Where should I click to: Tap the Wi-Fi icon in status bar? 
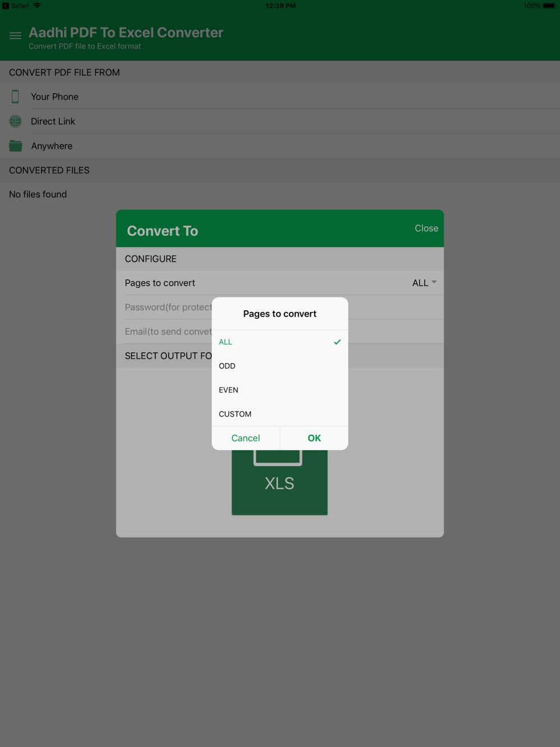click(37, 6)
